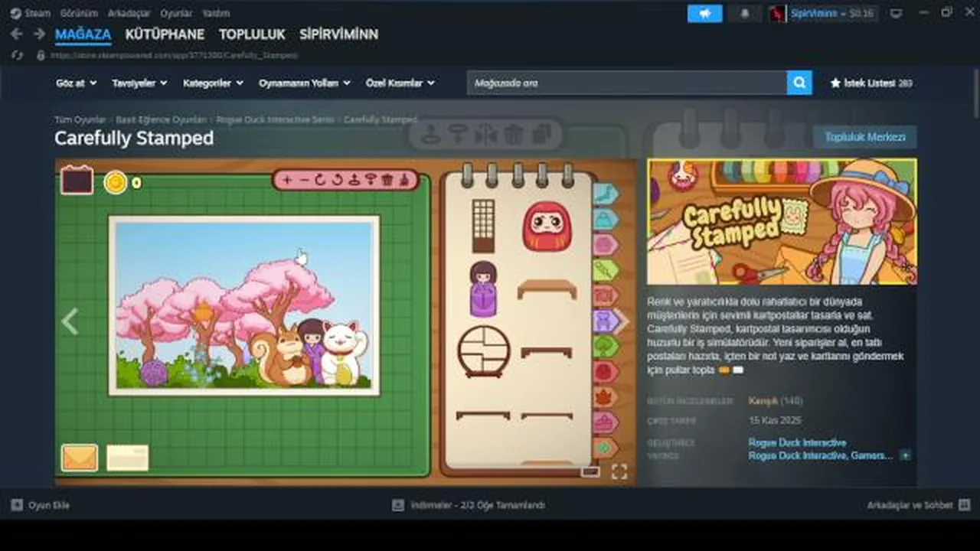Click the Tüm Oyunlar breadcrumb

point(80,120)
